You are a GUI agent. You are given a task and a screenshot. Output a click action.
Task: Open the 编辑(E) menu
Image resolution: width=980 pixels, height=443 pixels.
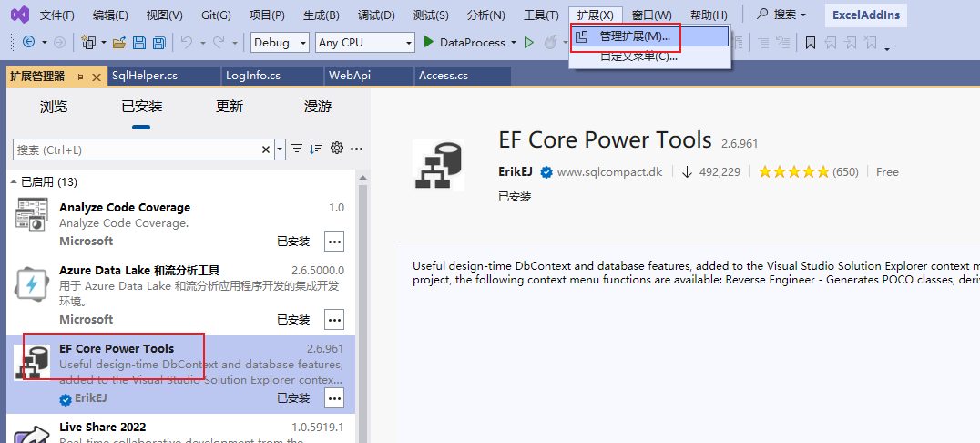tap(110, 15)
